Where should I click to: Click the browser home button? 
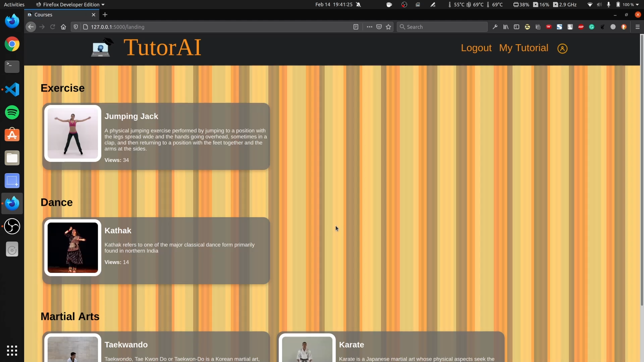63,27
